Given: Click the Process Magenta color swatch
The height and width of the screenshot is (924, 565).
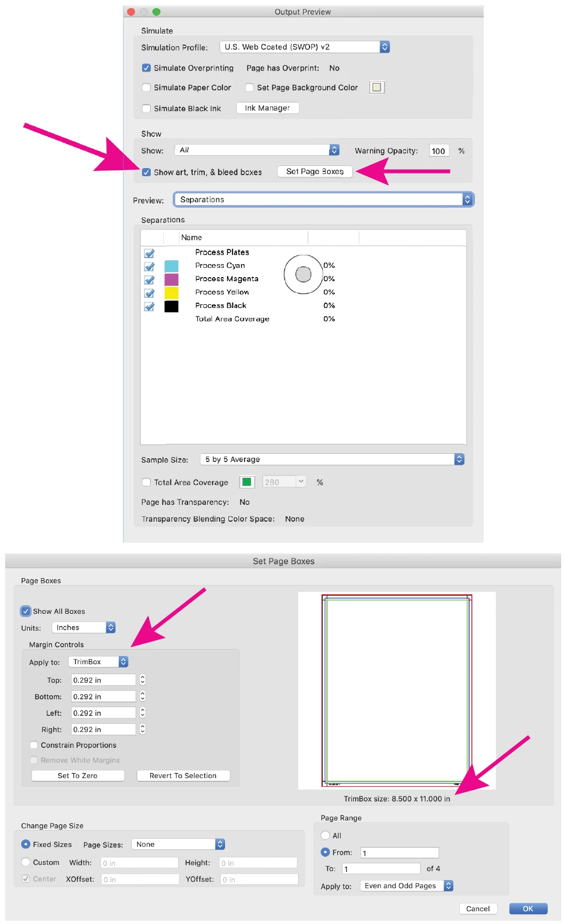Looking at the screenshot, I should point(171,279).
